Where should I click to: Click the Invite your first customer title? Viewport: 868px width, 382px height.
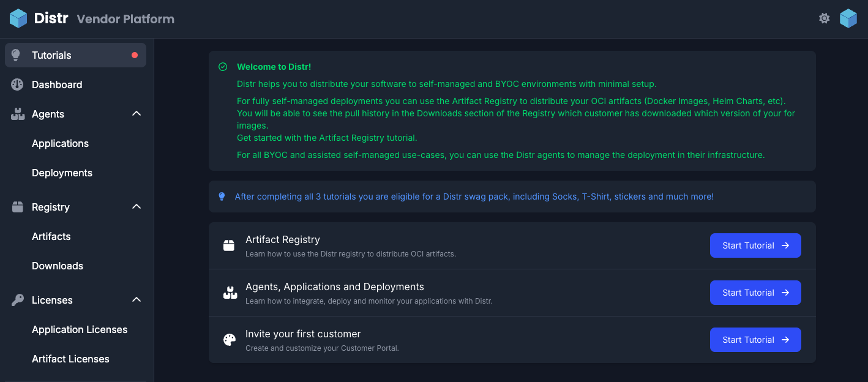pyautogui.click(x=303, y=334)
